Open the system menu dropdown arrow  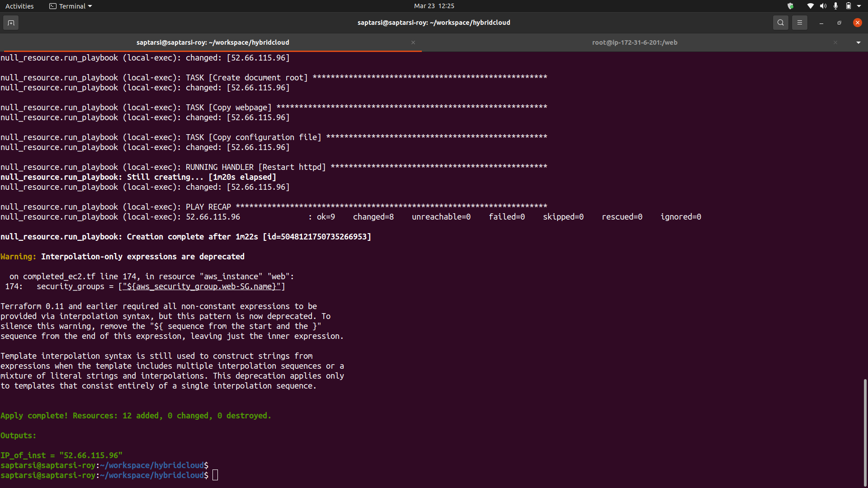click(859, 6)
